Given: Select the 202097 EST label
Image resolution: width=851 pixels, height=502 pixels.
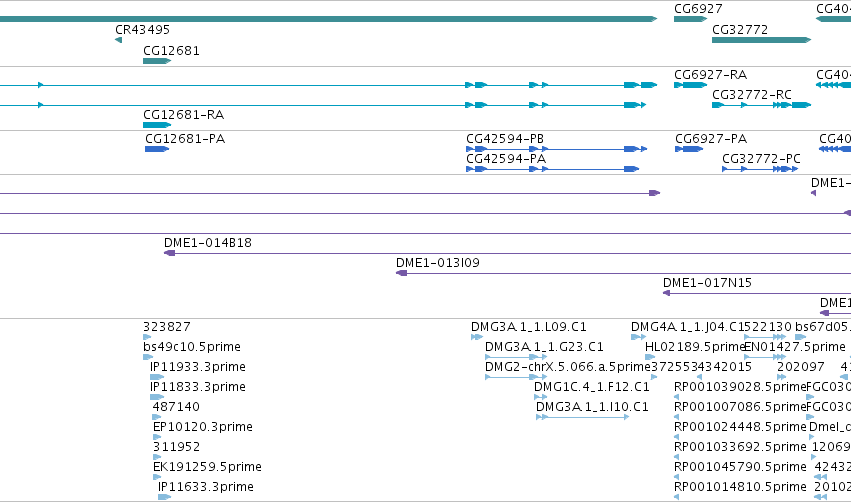Looking at the screenshot, I should pos(801,367).
